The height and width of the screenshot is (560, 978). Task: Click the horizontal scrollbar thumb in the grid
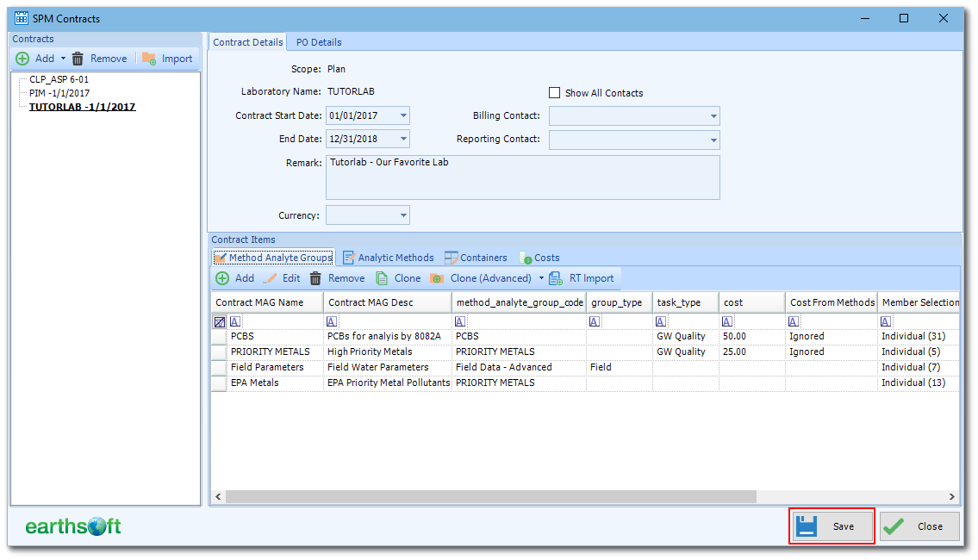491,496
